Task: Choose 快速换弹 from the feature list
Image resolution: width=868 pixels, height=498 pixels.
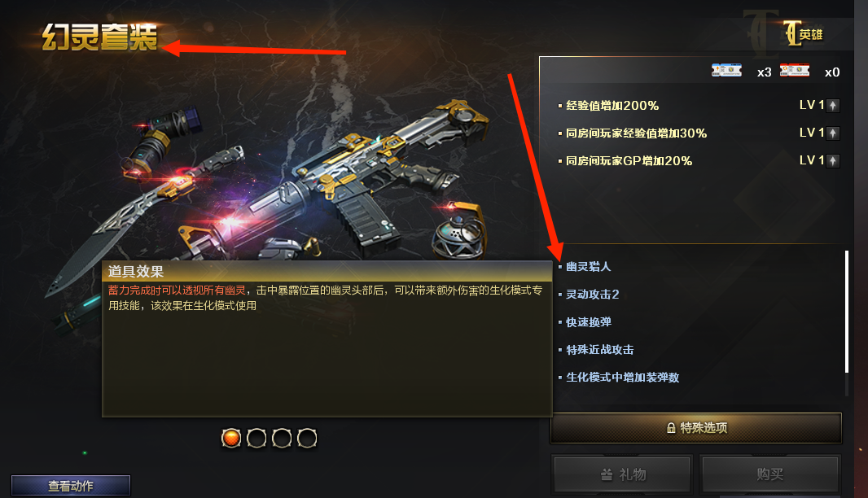Action: pyautogui.click(x=589, y=322)
